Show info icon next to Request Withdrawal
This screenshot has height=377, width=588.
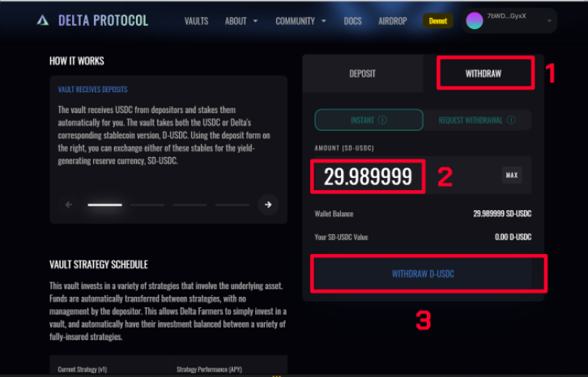[x=511, y=121]
